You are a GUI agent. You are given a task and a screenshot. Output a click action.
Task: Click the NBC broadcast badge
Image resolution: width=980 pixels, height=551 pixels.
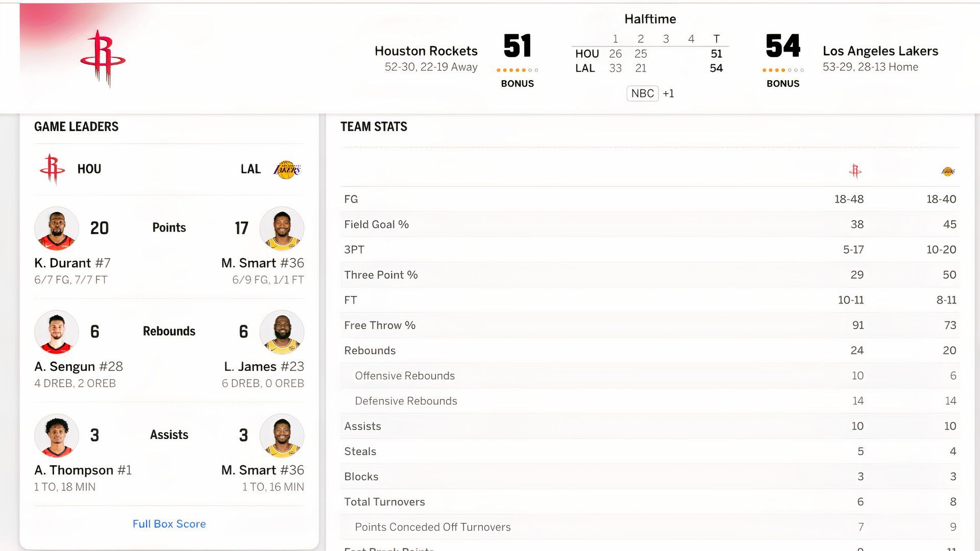642,93
